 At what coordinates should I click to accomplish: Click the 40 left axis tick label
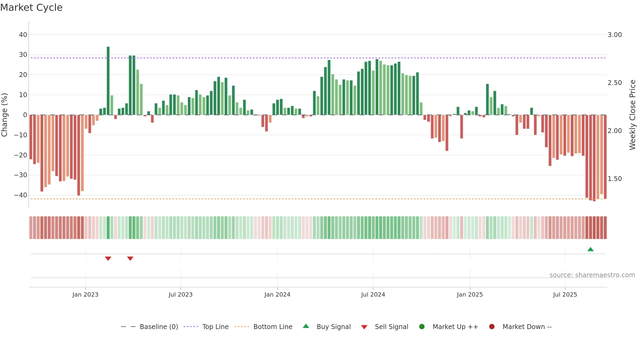coord(23,35)
